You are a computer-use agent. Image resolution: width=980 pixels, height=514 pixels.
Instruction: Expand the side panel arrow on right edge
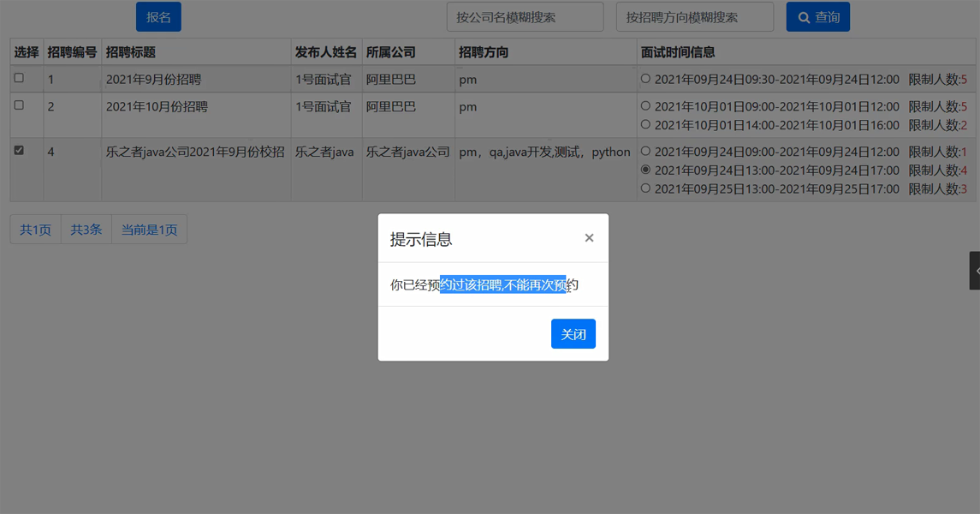976,271
